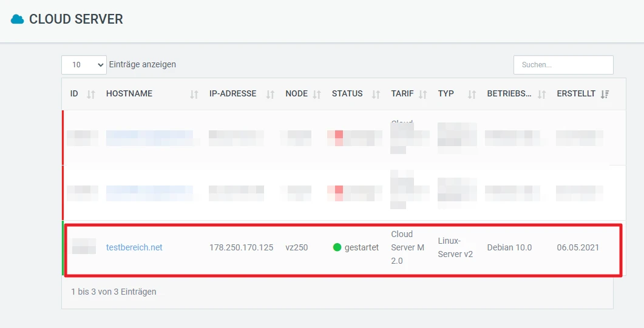The width and height of the screenshot is (644, 328).
Task: Sort by Status using sort arrows
Action: [x=376, y=94]
